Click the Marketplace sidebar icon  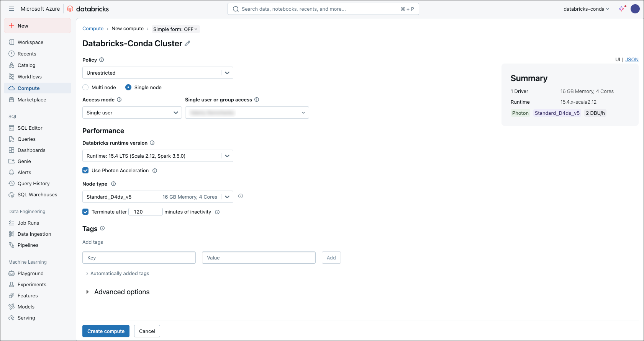(x=11, y=100)
